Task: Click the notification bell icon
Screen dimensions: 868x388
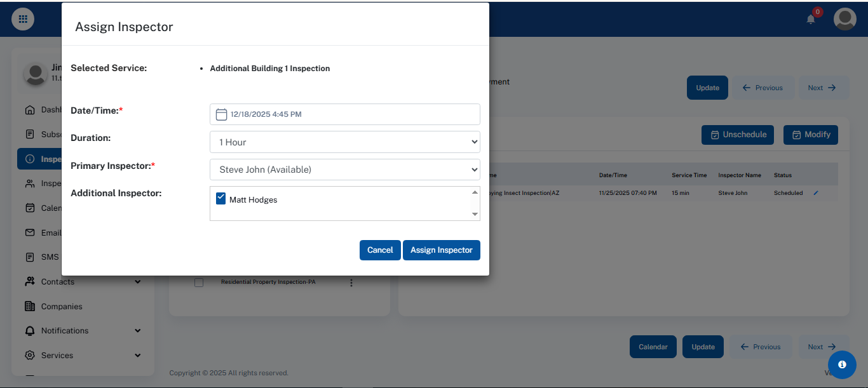Action: 811,19
